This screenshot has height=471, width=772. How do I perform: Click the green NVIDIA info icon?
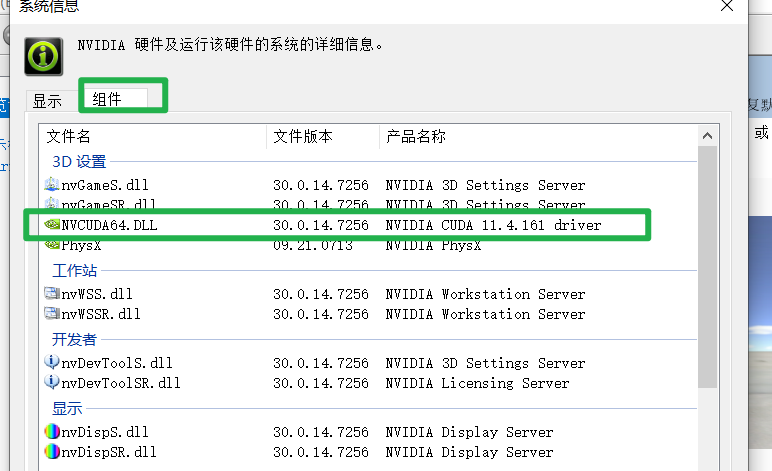pyautogui.click(x=44, y=56)
